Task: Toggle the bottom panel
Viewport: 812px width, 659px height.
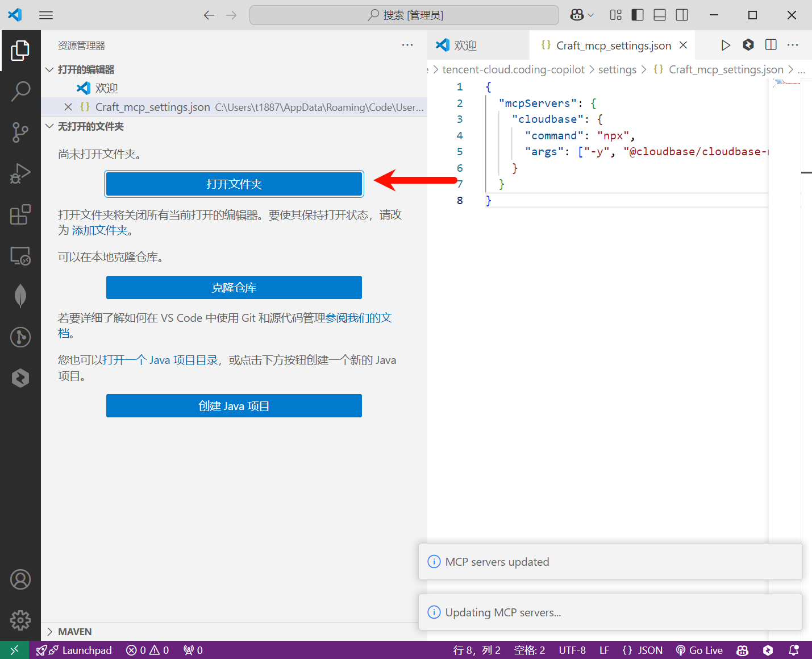Action: (660, 15)
